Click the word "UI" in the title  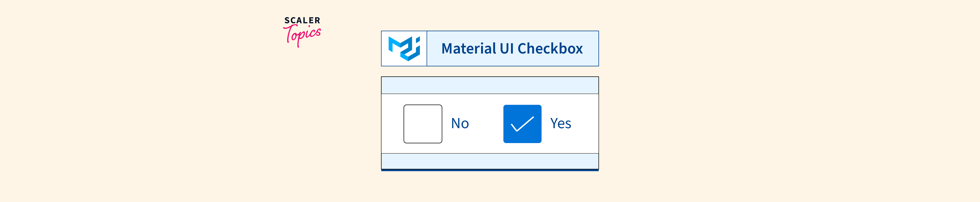[507, 49]
